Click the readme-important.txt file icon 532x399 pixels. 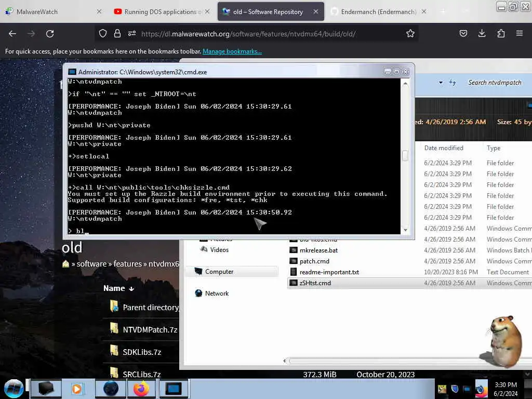(294, 272)
